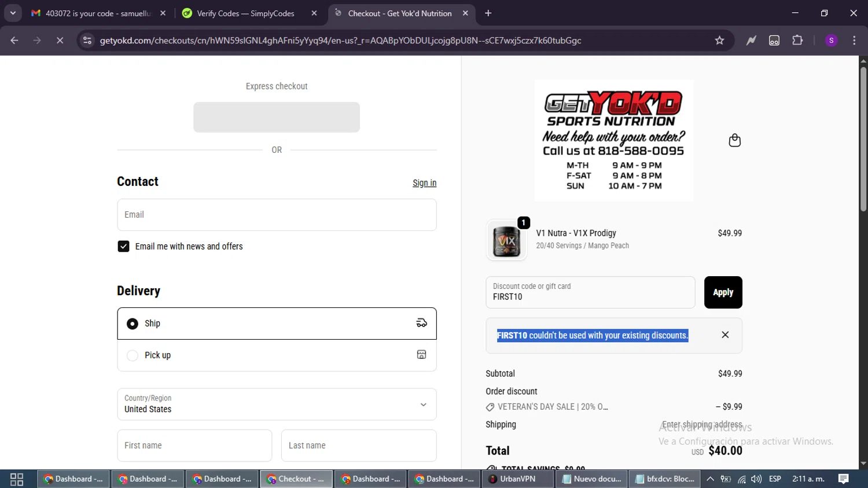This screenshot has height=488, width=868.
Task: Click the battery tray icon
Action: (726, 479)
